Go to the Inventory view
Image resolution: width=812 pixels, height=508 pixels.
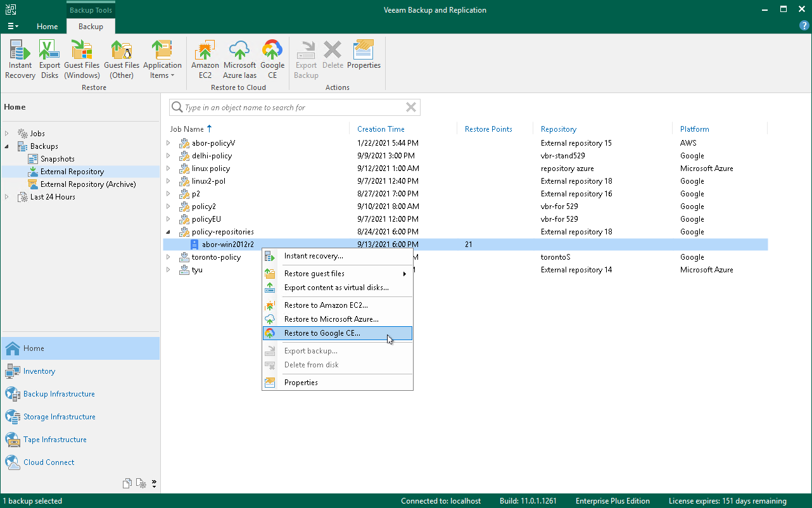39,371
